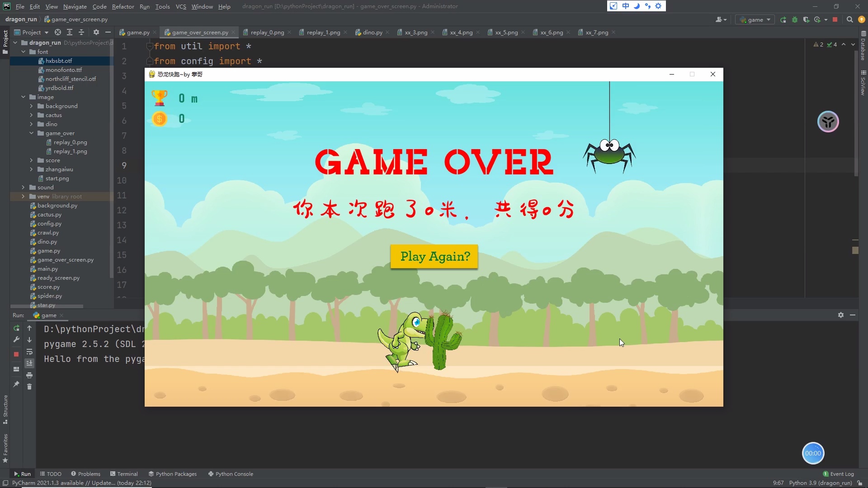Screen dimensions: 868x488
Task: Open Search Everywhere magnifier
Action: point(849,19)
